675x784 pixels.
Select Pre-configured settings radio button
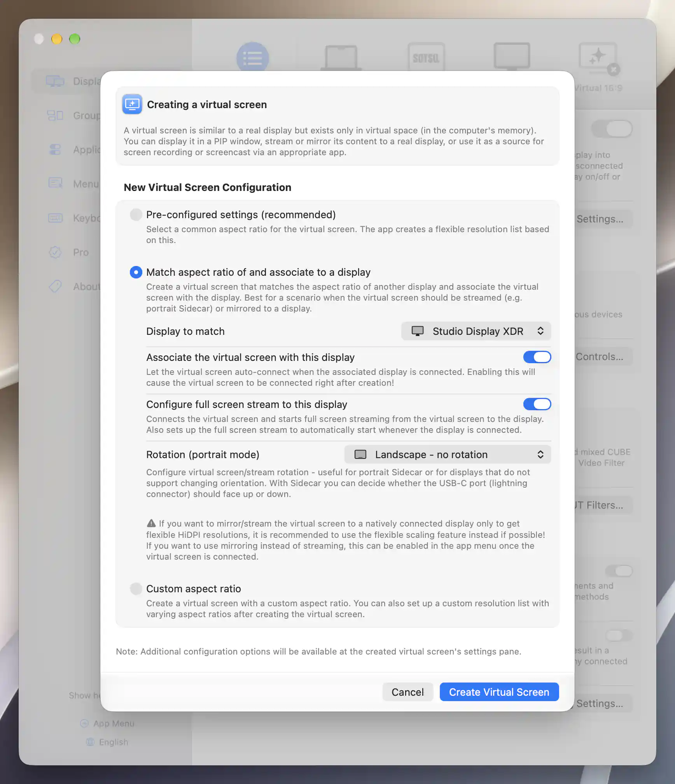[136, 215]
